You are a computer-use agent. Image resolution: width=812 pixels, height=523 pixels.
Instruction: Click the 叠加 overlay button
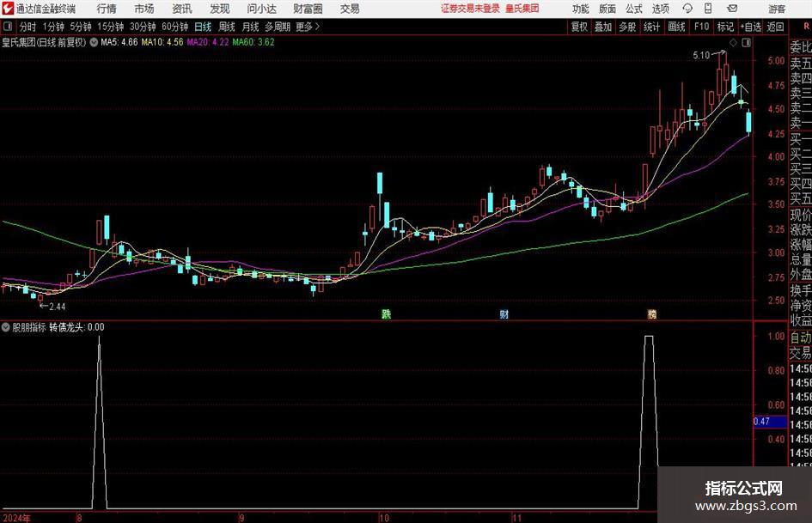pyautogui.click(x=603, y=27)
